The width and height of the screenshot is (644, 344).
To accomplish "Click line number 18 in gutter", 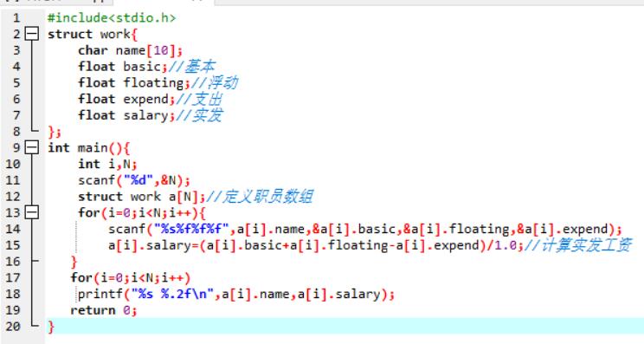I will [x=12, y=294].
